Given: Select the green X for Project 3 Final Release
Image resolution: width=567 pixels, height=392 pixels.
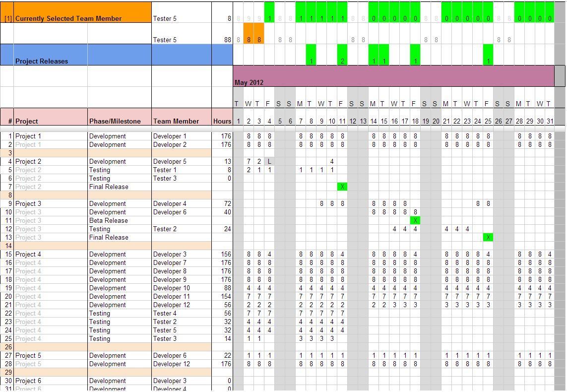Looking at the screenshot, I should 488,238.
